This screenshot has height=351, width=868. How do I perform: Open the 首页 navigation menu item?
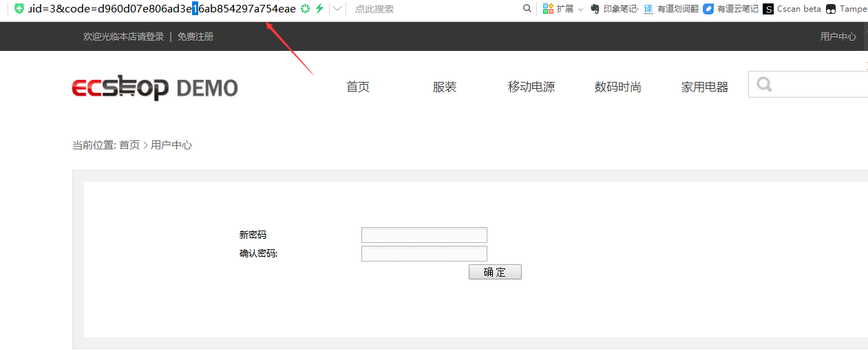358,87
